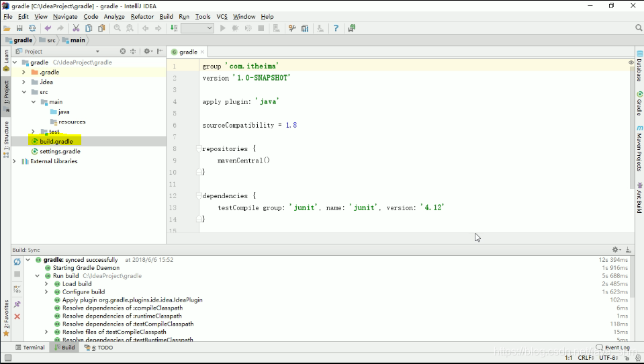Open the run configuration dropdown

197,28
